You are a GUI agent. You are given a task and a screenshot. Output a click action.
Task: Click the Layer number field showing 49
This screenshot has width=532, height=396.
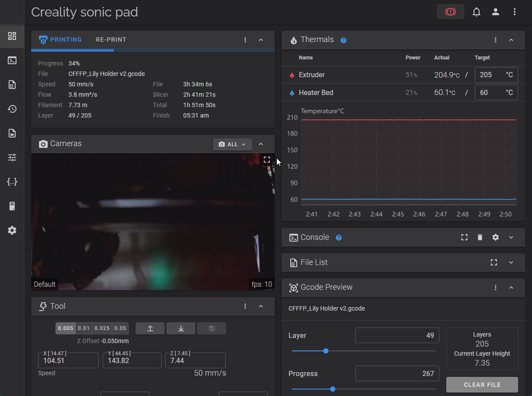pyautogui.click(x=397, y=335)
